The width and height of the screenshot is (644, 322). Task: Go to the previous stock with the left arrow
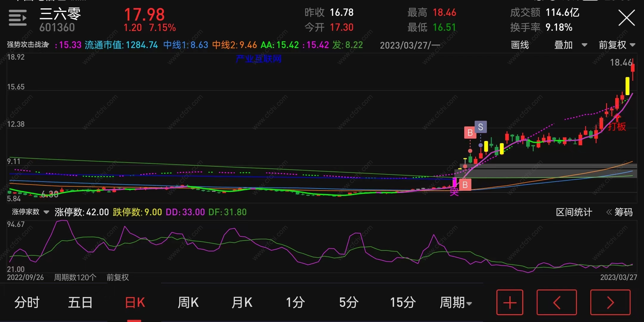(557, 302)
